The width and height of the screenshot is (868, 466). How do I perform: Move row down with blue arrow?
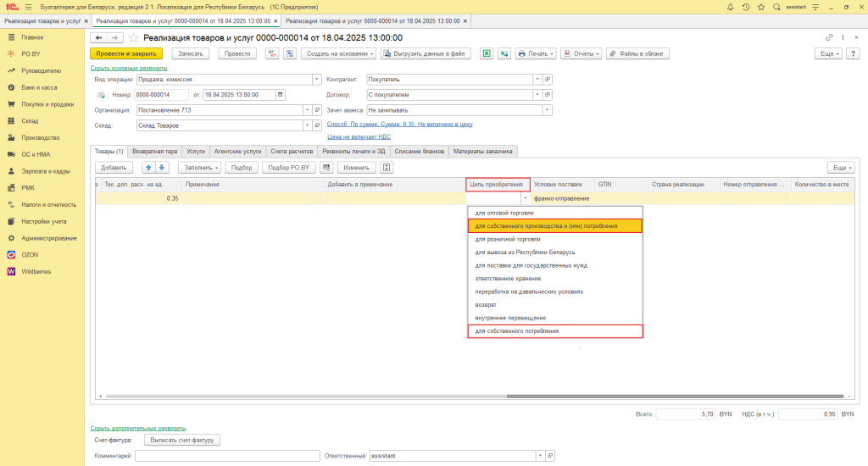coord(162,167)
